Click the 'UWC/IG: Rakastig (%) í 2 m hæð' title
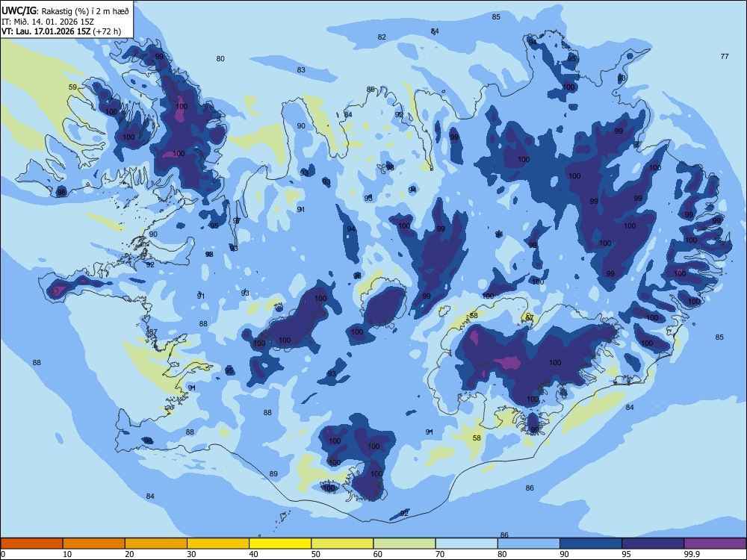 [x=65, y=11]
